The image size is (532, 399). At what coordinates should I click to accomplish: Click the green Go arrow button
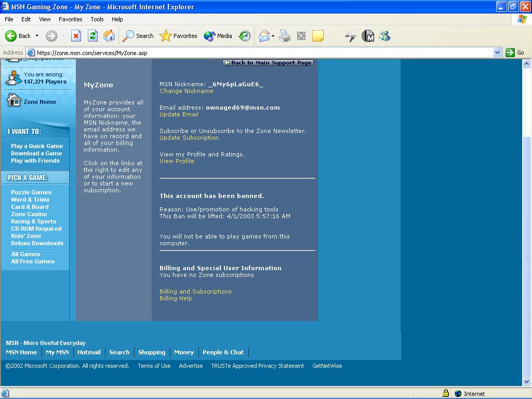point(510,52)
